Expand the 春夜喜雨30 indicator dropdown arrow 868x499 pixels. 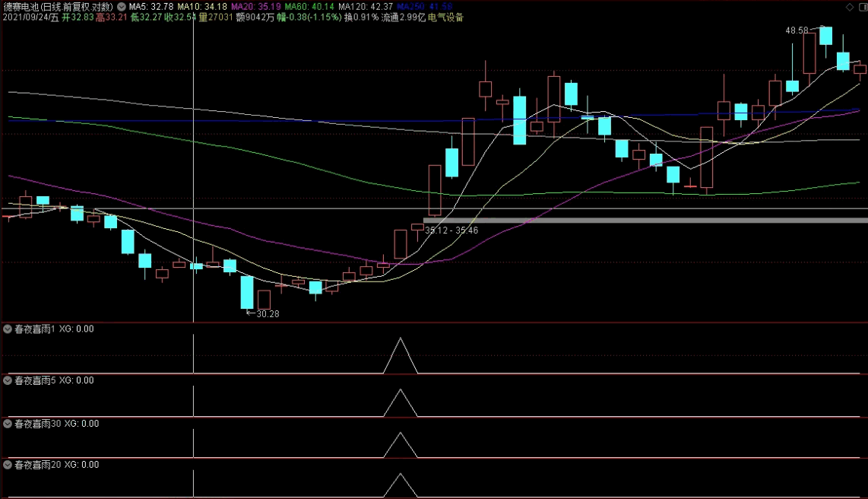coord(8,424)
